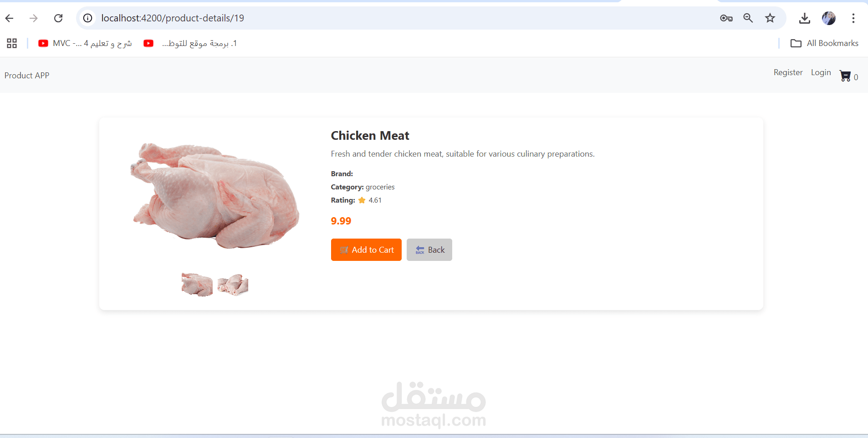Open the All Bookmarks folder
The width and height of the screenshot is (868, 438).
[x=824, y=43]
